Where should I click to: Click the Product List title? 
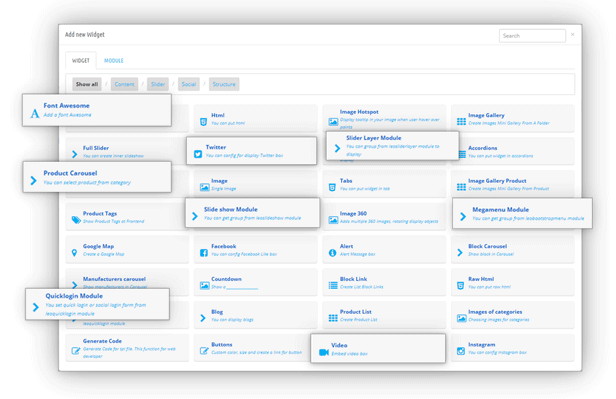click(356, 311)
